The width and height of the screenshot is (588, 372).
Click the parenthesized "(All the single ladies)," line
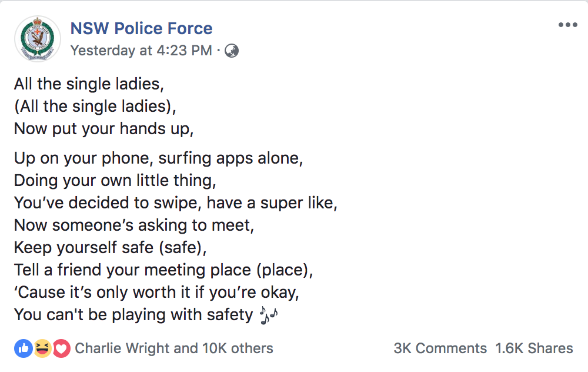click(95, 107)
